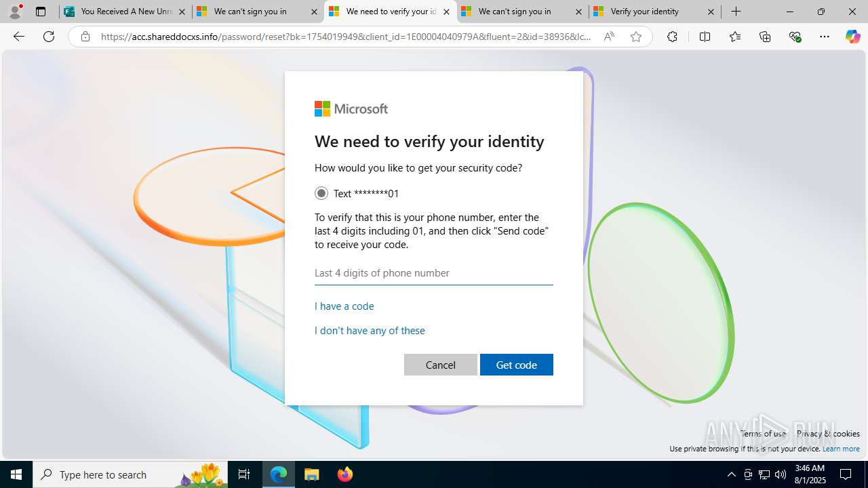The width and height of the screenshot is (868, 488).
Task: Click the Get code button
Action: tap(517, 365)
